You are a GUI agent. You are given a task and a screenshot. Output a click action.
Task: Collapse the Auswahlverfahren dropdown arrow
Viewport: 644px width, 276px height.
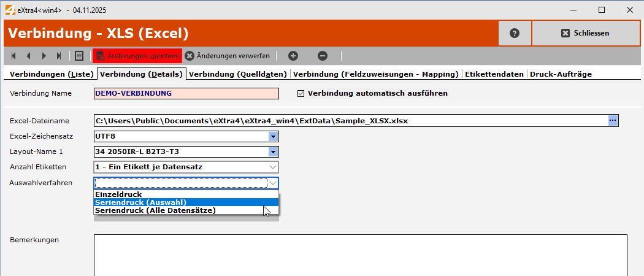tap(273, 183)
